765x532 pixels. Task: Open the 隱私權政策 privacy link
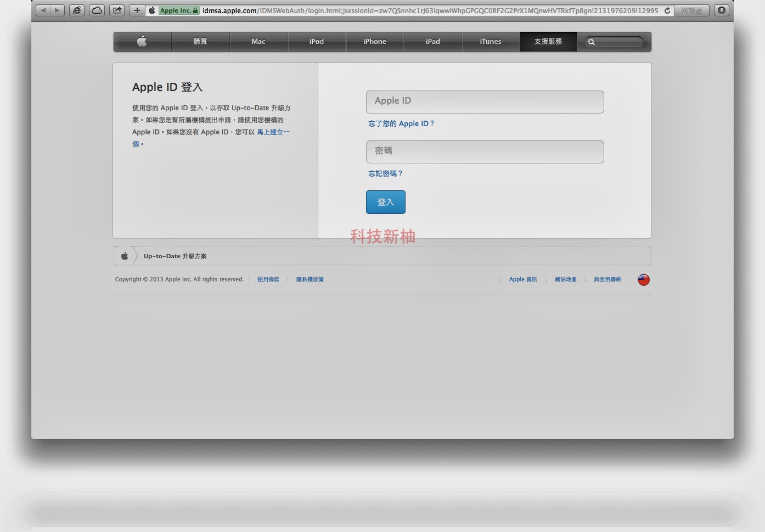[x=310, y=279]
